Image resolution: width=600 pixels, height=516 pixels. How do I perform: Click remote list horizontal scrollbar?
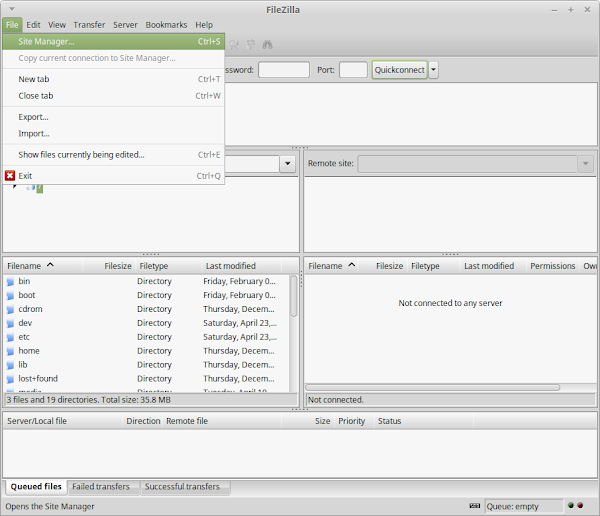[x=432, y=387]
